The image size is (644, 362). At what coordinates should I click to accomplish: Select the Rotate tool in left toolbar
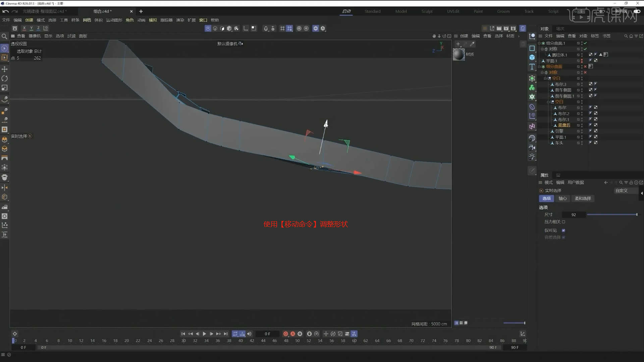click(x=4, y=78)
